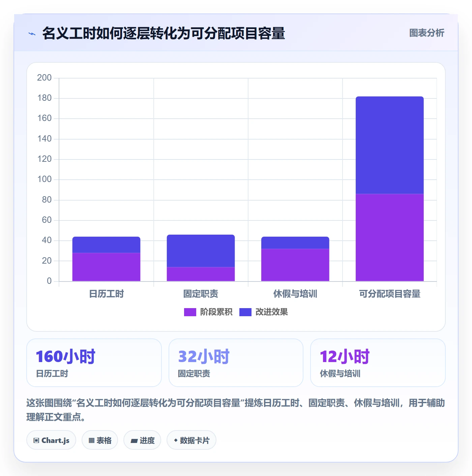
Task: Click the 休假与培训 x-axis label
Action: (295, 294)
